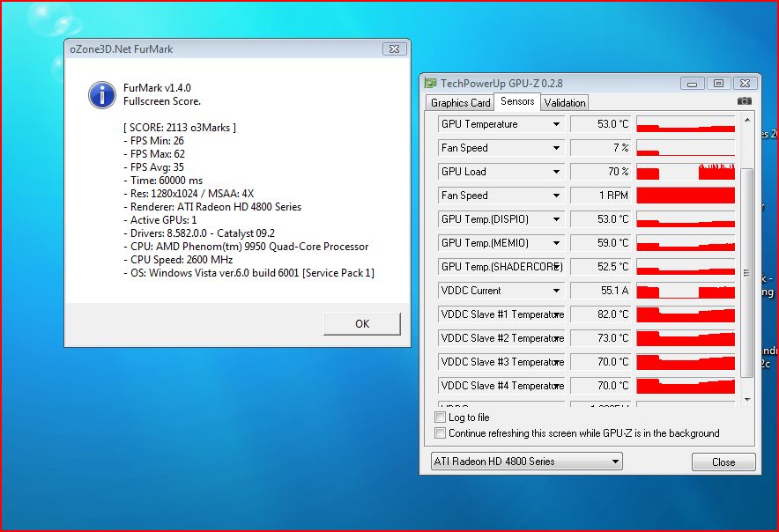Click the sensors scrollbar up arrow
779x532 pixels.
click(746, 120)
